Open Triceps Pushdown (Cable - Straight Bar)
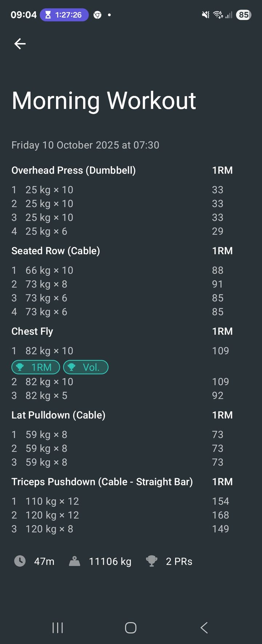This screenshot has width=262, height=644. [102, 482]
